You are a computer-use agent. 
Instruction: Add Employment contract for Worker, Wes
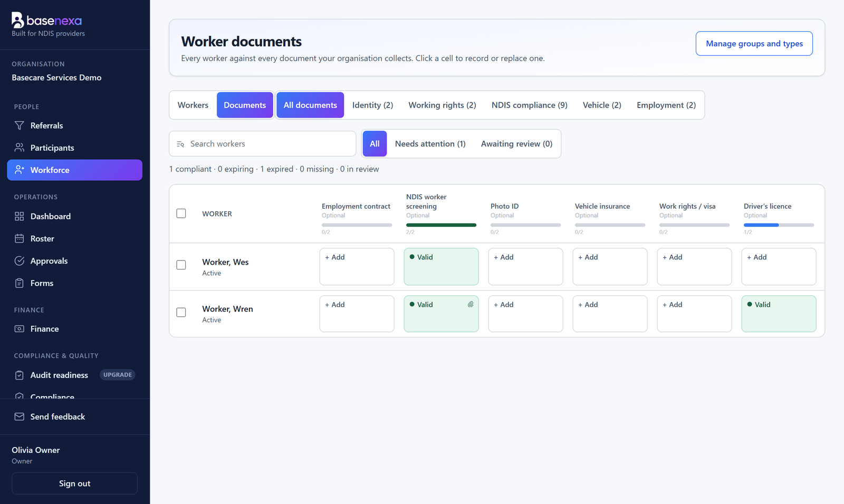pyautogui.click(x=357, y=267)
